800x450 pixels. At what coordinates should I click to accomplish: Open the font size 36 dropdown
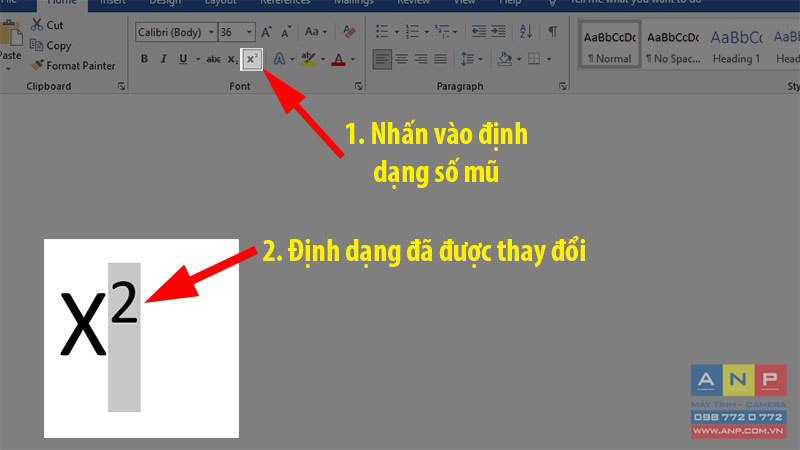click(x=249, y=32)
